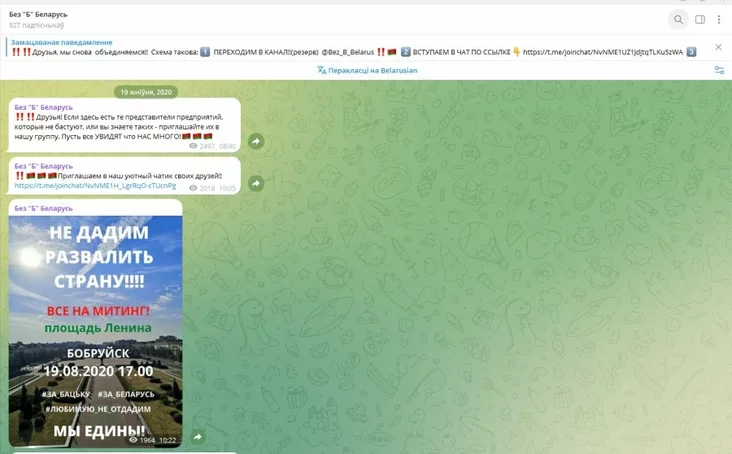Translate messages to Belarusian
732x454 pixels.
click(373, 70)
